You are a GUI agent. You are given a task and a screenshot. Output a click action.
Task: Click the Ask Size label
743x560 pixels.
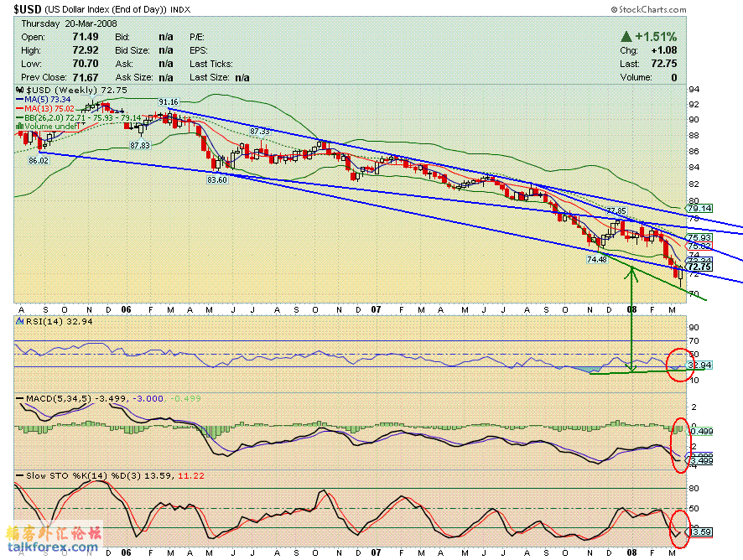133,77
